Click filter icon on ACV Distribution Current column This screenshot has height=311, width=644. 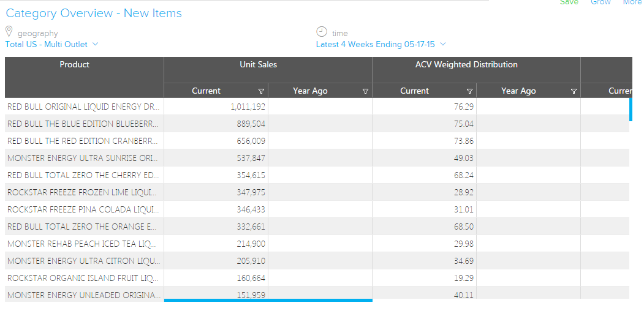click(x=470, y=91)
